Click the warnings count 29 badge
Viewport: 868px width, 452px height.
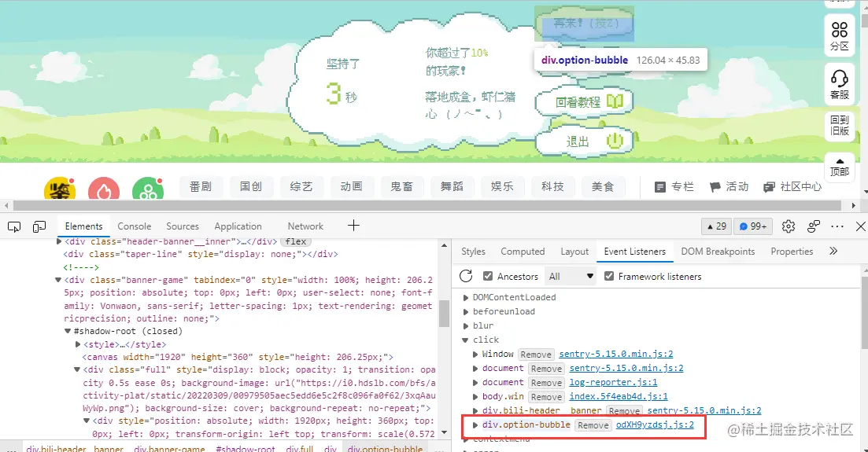[x=717, y=226]
